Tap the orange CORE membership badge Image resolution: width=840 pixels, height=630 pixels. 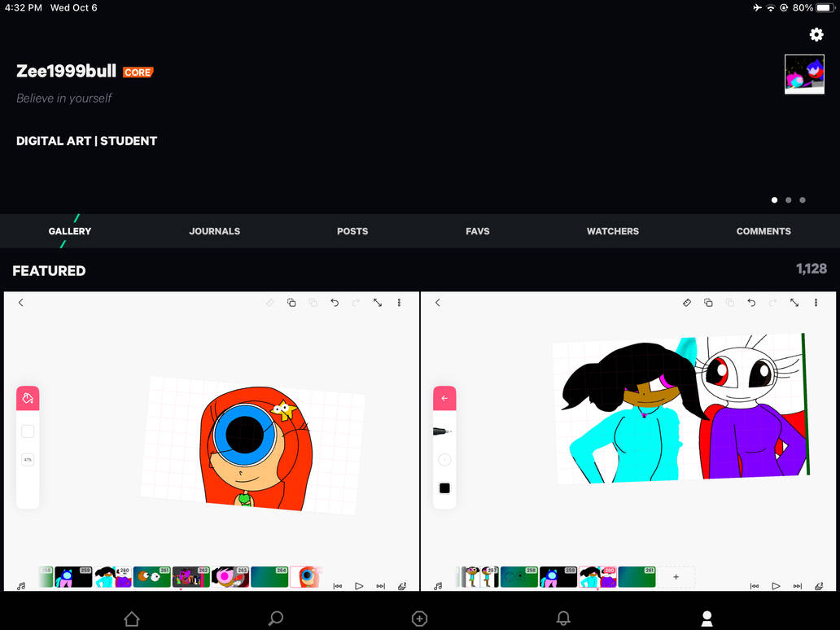point(138,72)
